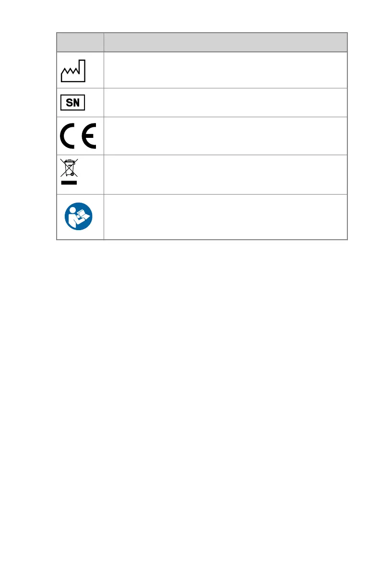Select the boxed SN serial number symbol
The height and width of the screenshot is (588, 380).
click(x=72, y=102)
